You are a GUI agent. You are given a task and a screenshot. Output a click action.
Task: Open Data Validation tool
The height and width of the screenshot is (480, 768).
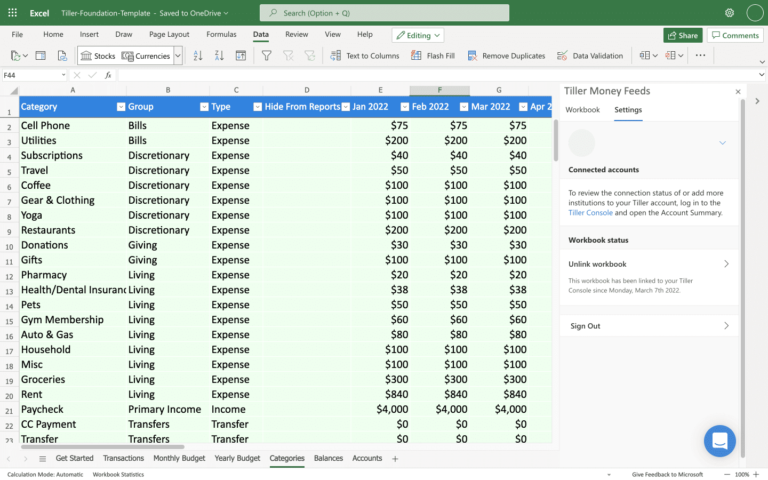[589, 56]
